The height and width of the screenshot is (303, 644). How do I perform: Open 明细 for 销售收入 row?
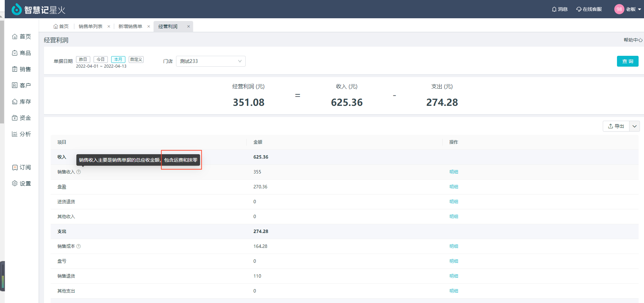pos(454,172)
